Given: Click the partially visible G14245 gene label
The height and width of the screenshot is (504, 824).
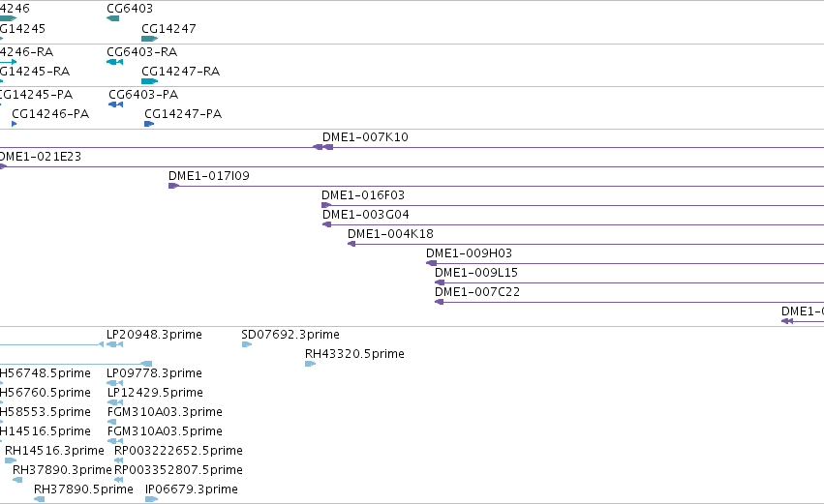Looking at the screenshot, I should [x=22, y=29].
